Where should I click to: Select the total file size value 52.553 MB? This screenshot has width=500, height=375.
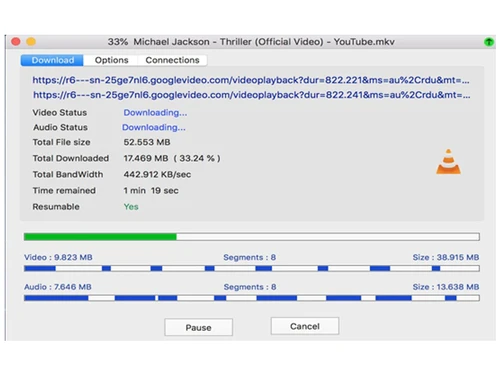147,142
